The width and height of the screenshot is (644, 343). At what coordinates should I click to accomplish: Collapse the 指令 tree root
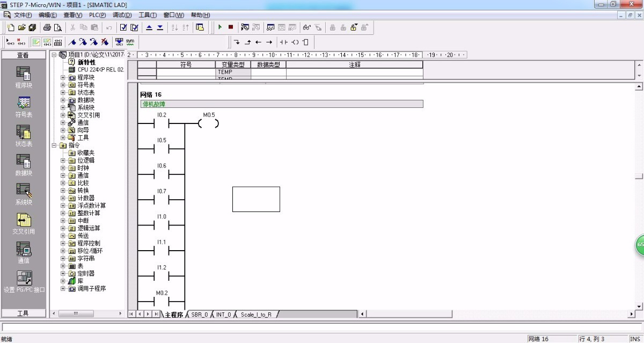click(x=54, y=145)
